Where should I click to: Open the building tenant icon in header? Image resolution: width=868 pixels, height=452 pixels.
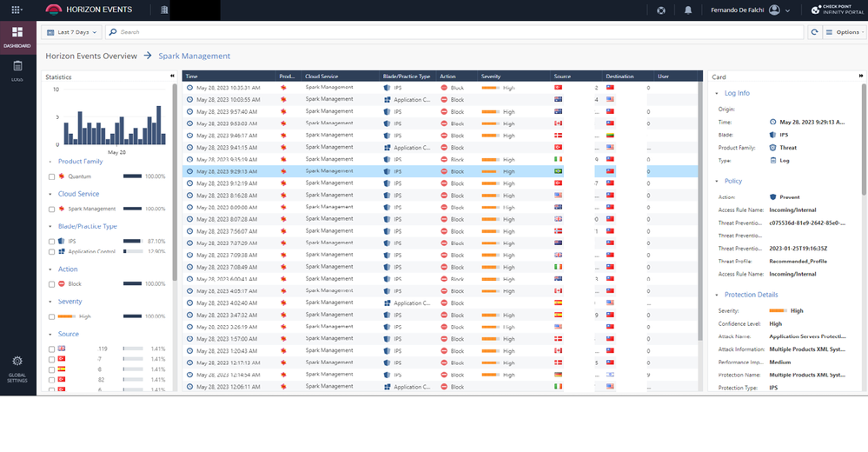pyautogui.click(x=164, y=10)
